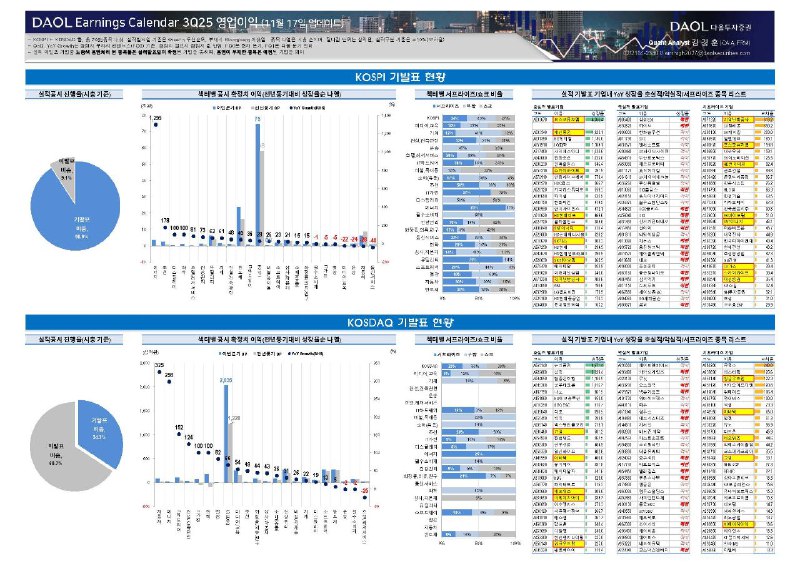
Task: Click the 178 data point in KOSPI chart
Action: [x=166, y=226]
